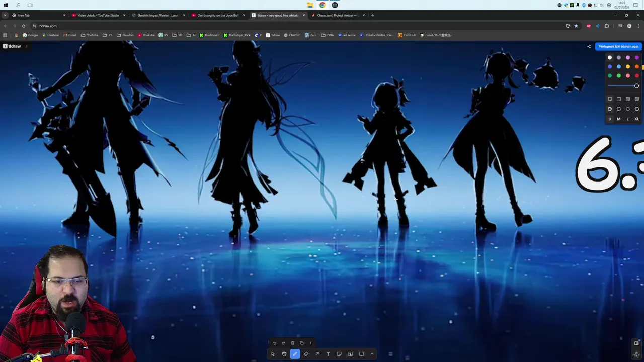Viewport: 644px width, 362px height.
Task: Open page options dots beside tldraw logo
Action: 27,46
